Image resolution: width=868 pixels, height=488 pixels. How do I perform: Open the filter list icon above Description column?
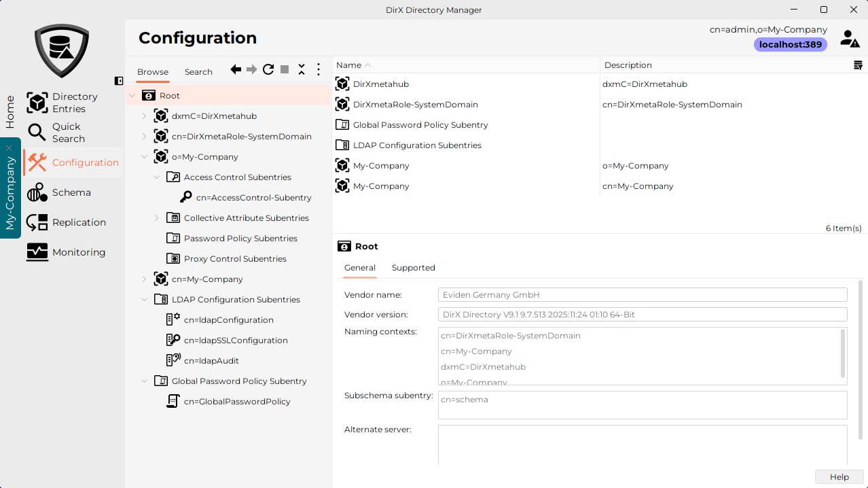858,65
